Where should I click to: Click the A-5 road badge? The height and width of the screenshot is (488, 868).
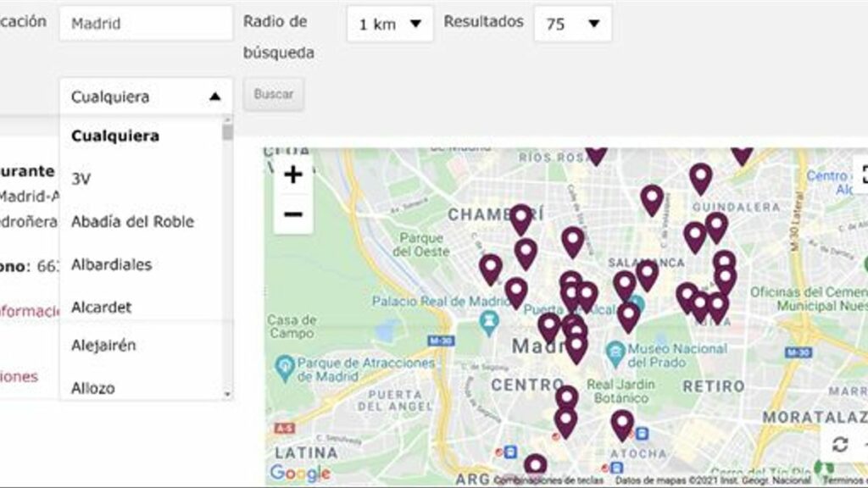pos(284,428)
